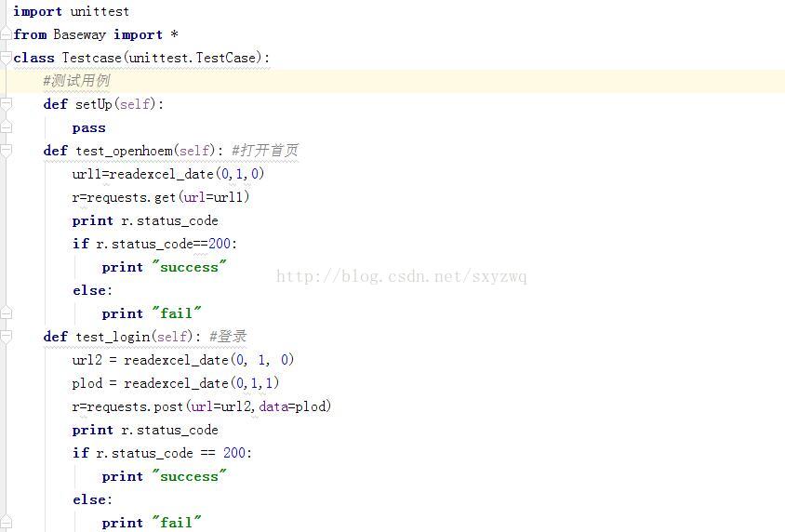Viewport: 785px width, 532px height.
Task: Click 'url1=readexcel_date(0,1,0)' line
Action: (168, 174)
